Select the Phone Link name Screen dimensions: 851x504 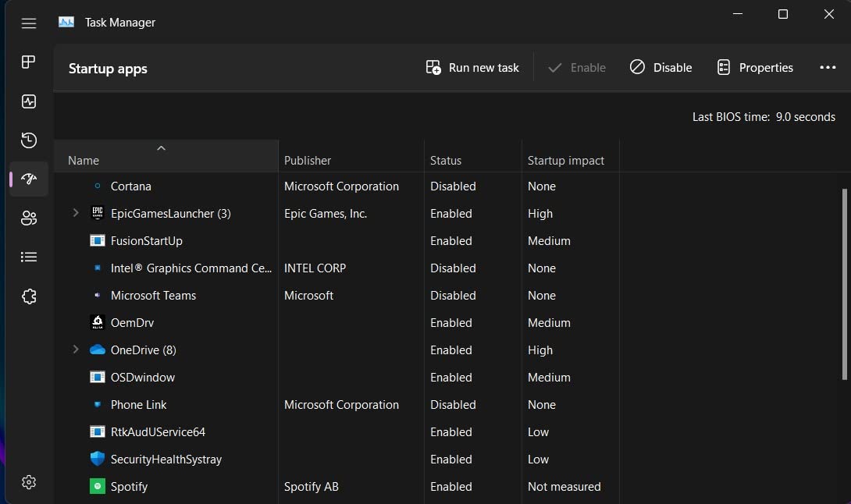(x=138, y=405)
